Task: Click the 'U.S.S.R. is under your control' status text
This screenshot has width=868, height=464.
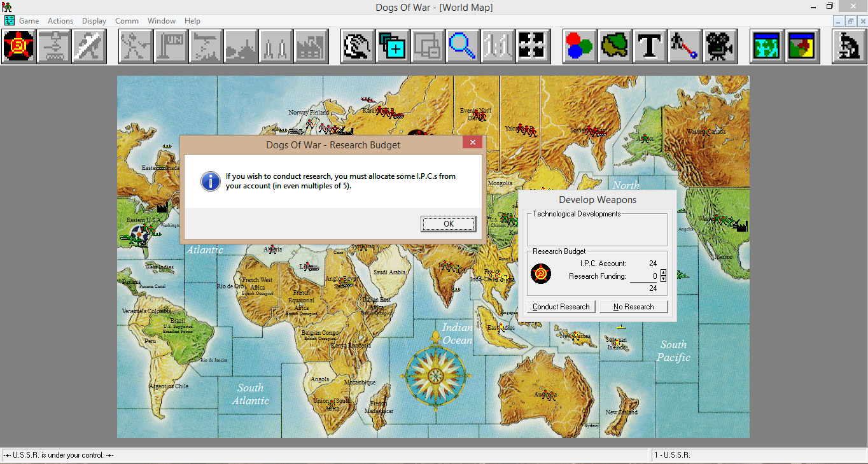Action: click(59, 455)
